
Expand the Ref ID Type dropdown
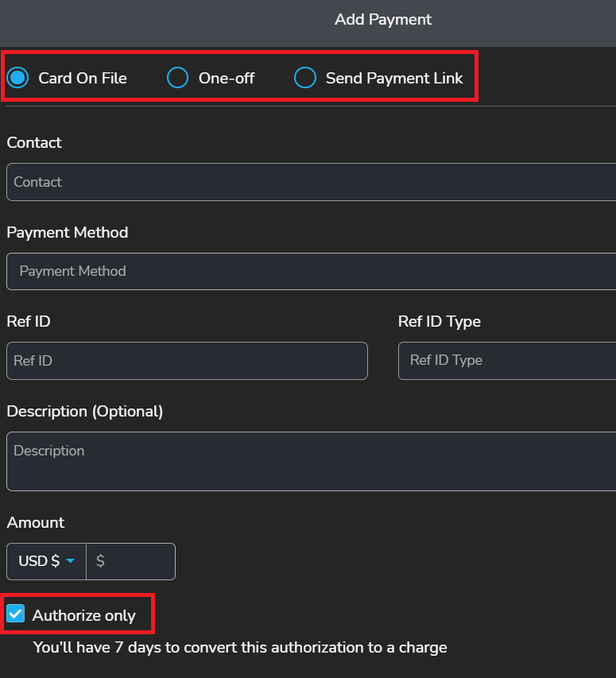(x=506, y=361)
